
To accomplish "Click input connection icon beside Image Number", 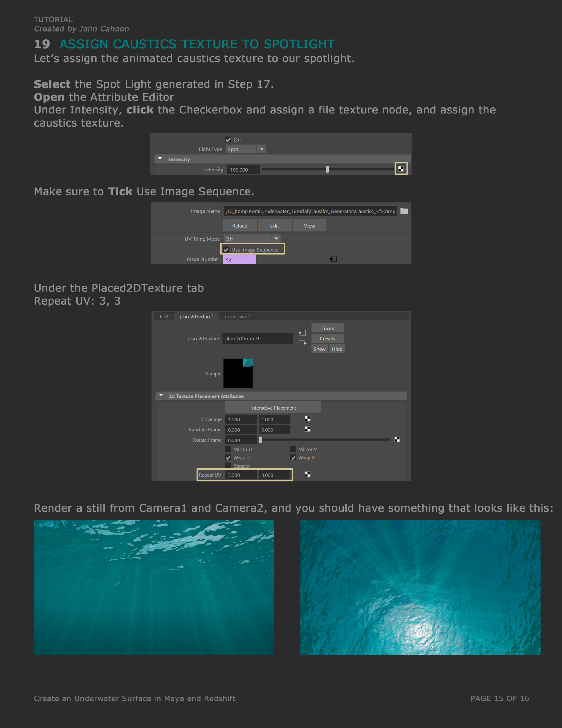I will click(333, 259).
